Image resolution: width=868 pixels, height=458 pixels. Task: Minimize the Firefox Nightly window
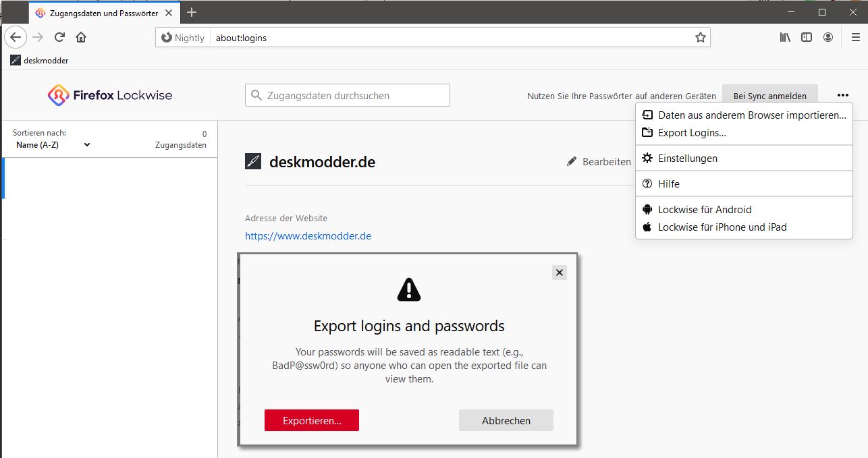click(792, 12)
